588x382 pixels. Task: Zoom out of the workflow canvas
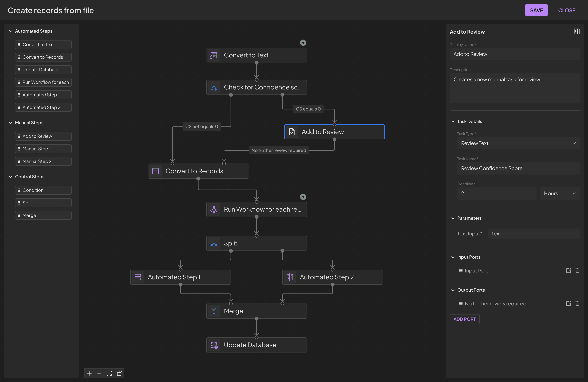tap(99, 373)
